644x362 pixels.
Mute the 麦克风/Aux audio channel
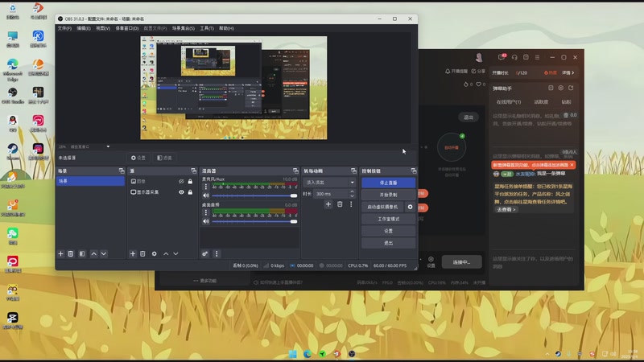pos(206,195)
